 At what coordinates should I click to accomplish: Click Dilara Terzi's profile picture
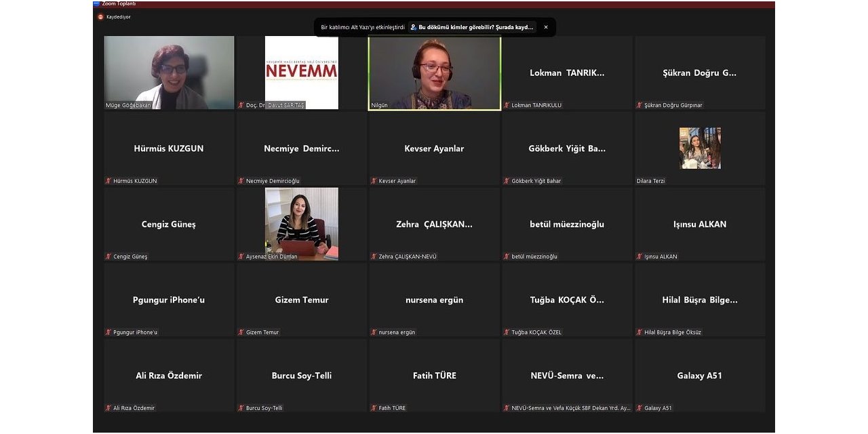[700, 148]
